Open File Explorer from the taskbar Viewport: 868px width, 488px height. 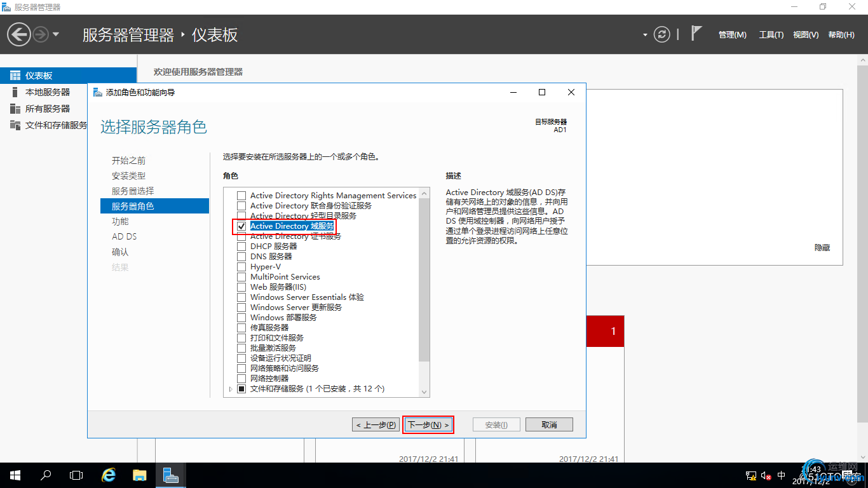click(140, 475)
